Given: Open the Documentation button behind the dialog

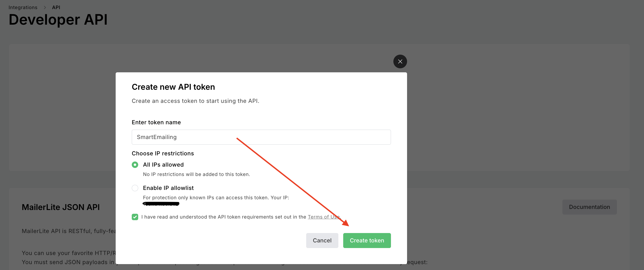Looking at the screenshot, I should click(x=590, y=207).
